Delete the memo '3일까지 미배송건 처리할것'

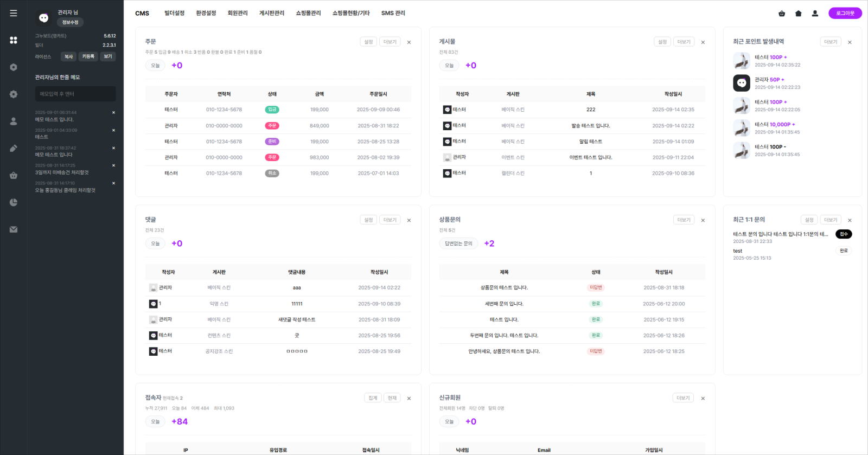click(113, 165)
